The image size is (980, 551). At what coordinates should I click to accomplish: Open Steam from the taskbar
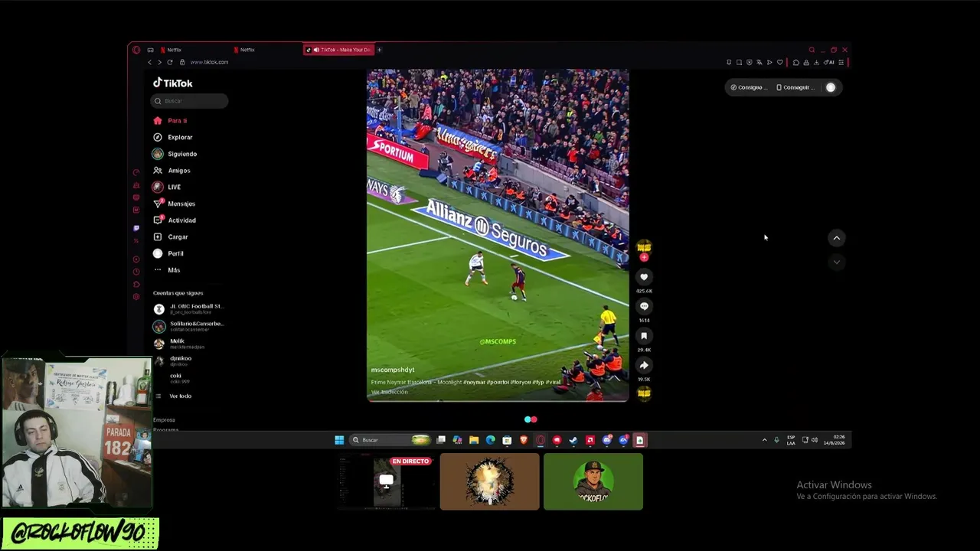[x=573, y=440]
